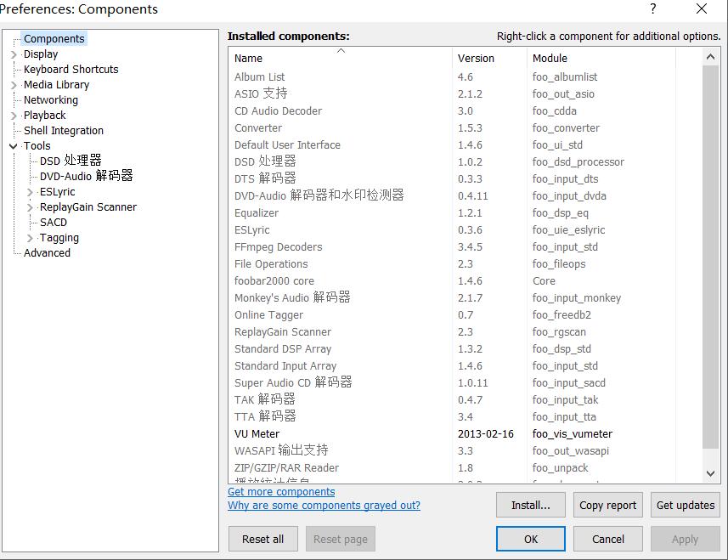Select the Default User Interface row
The image size is (728, 560).
click(x=466, y=145)
